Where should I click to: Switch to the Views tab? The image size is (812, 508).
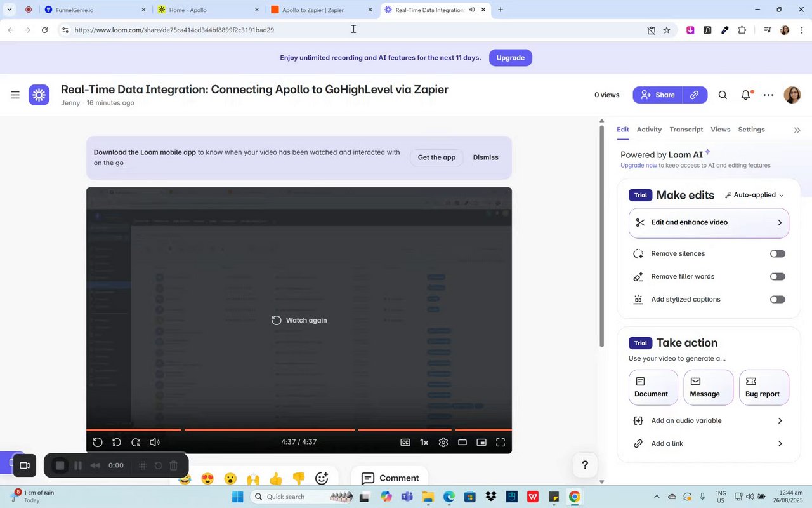point(721,130)
